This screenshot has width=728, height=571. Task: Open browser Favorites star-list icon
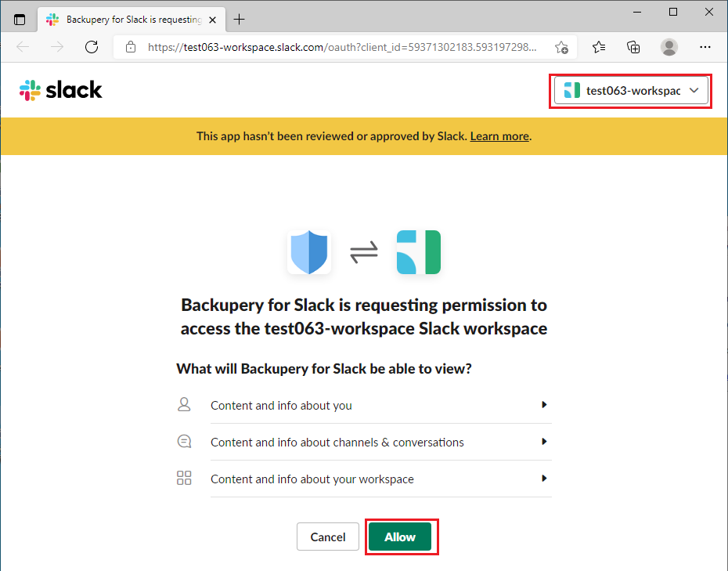(x=599, y=47)
